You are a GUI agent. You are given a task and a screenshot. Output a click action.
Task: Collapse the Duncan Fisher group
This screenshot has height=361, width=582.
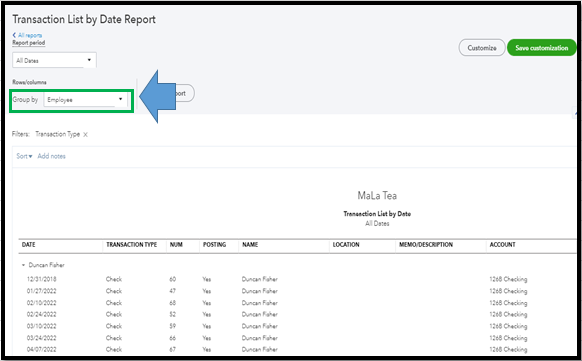click(23, 265)
